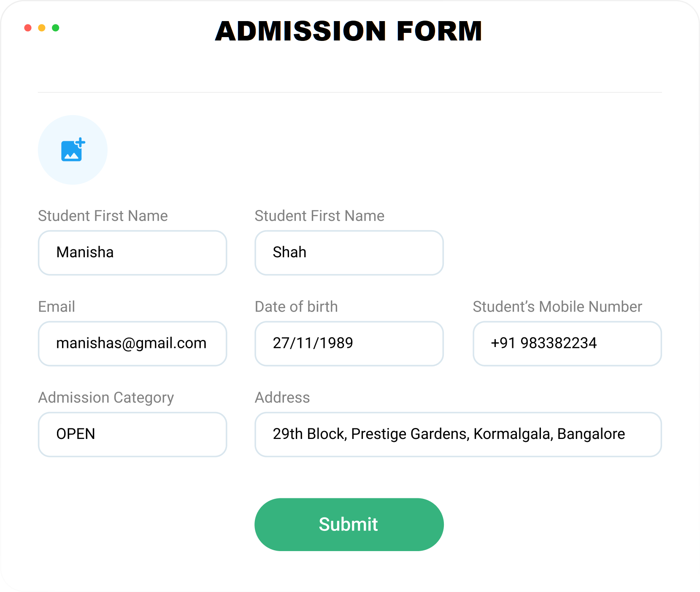Click the first name field containing Manisha
The width and height of the screenshot is (700, 592).
pyautogui.click(x=132, y=253)
